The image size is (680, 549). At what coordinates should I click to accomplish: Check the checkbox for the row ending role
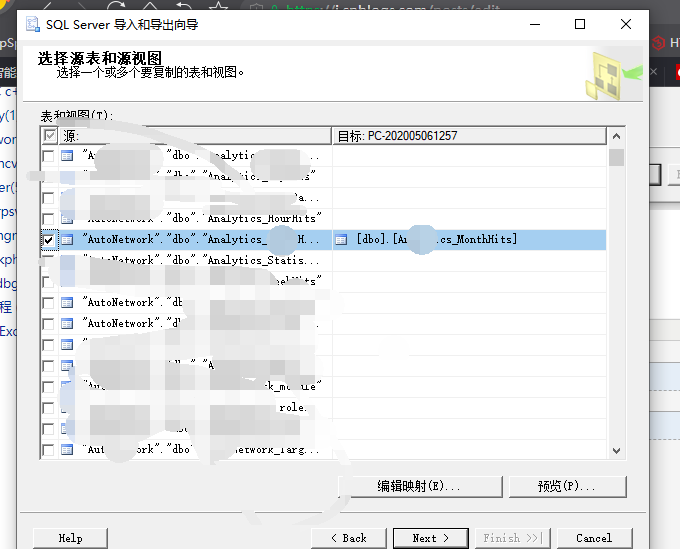pyautogui.click(x=49, y=408)
